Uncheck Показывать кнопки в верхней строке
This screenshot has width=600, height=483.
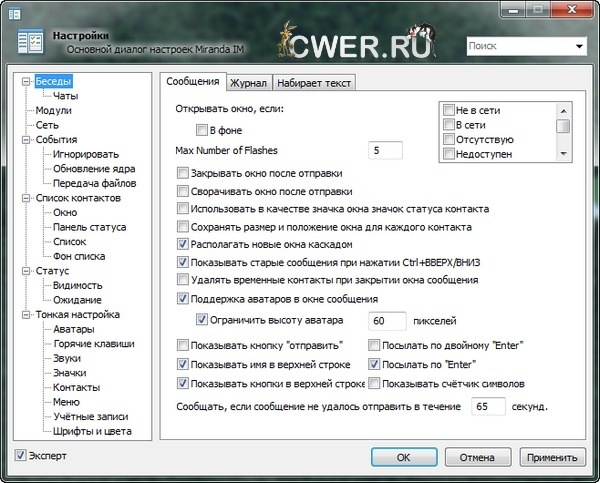pyautogui.click(x=183, y=383)
